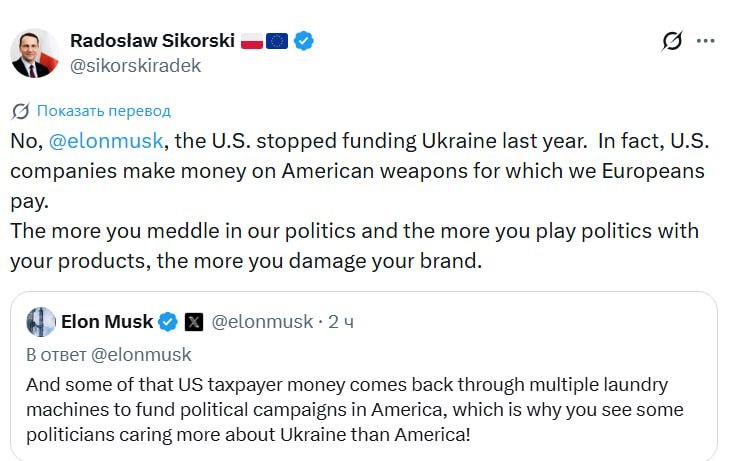Click the X affiliate badge icon
The image size is (735, 461).
(194, 322)
